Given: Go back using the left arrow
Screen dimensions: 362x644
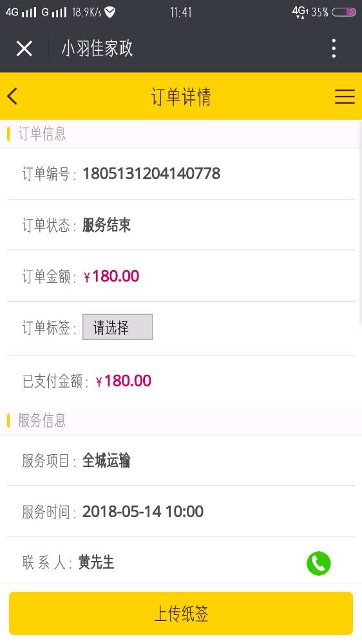Looking at the screenshot, I should point(12,97).
